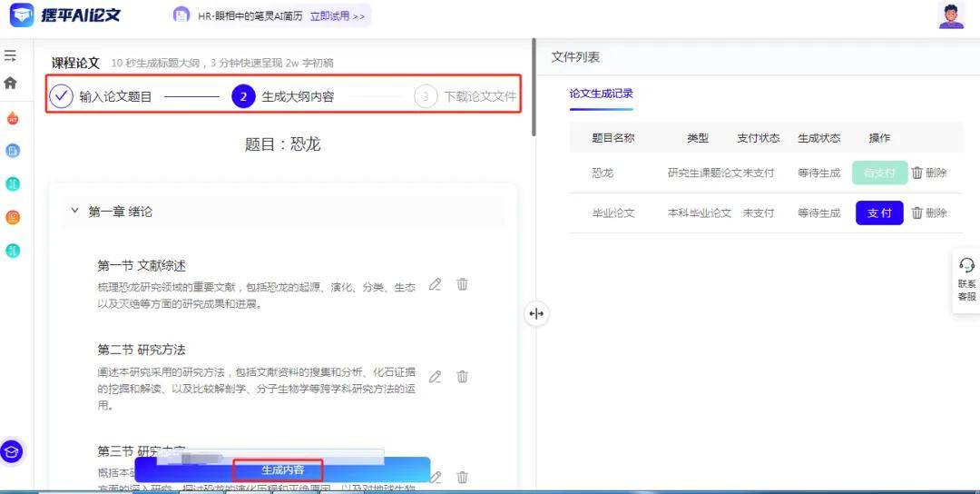Click the graduation cap icon at sidebar bottom
This screenshot has height=494, width=980.
pyautogui.click(x=12, y=451)
